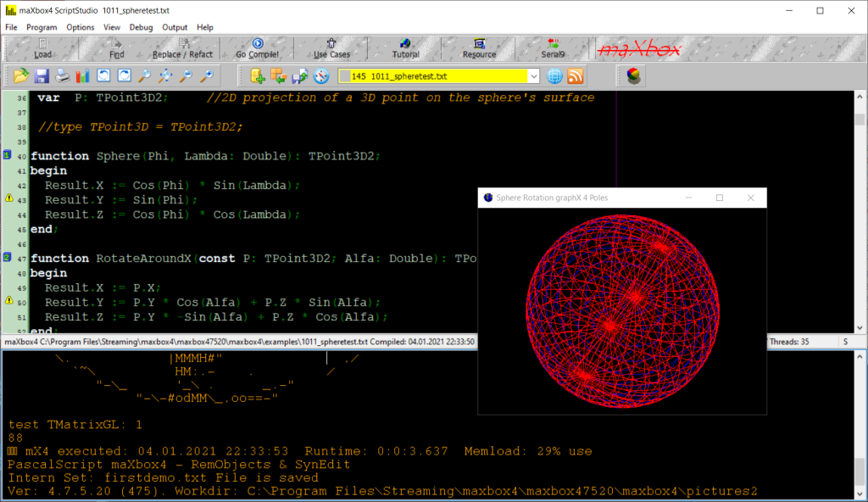Click code editor scrollbar up arrow
This screenshot has width=868, height=502.
[x=860, y=97]
